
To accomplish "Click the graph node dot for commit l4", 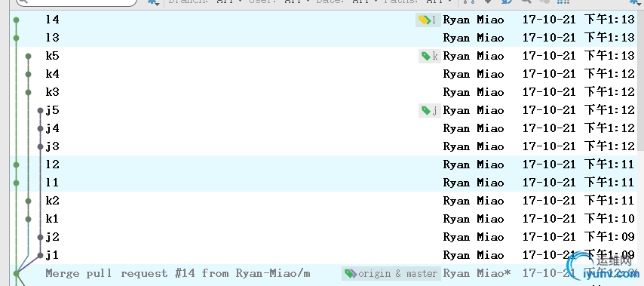I will (16, 20).
